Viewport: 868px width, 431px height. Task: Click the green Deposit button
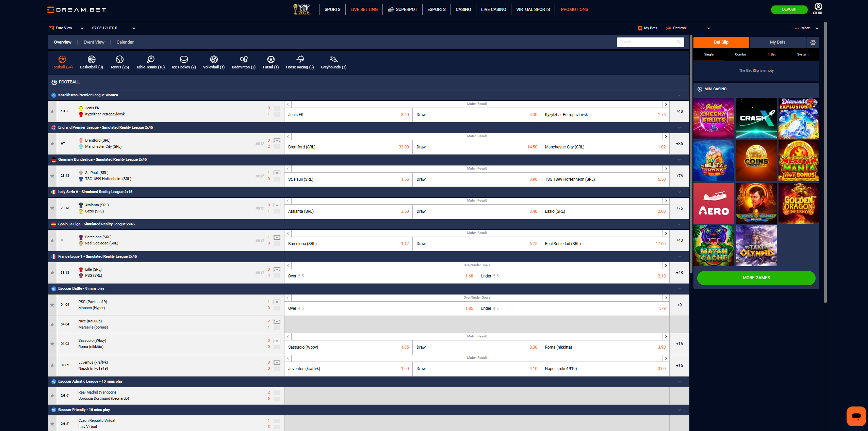789,10
